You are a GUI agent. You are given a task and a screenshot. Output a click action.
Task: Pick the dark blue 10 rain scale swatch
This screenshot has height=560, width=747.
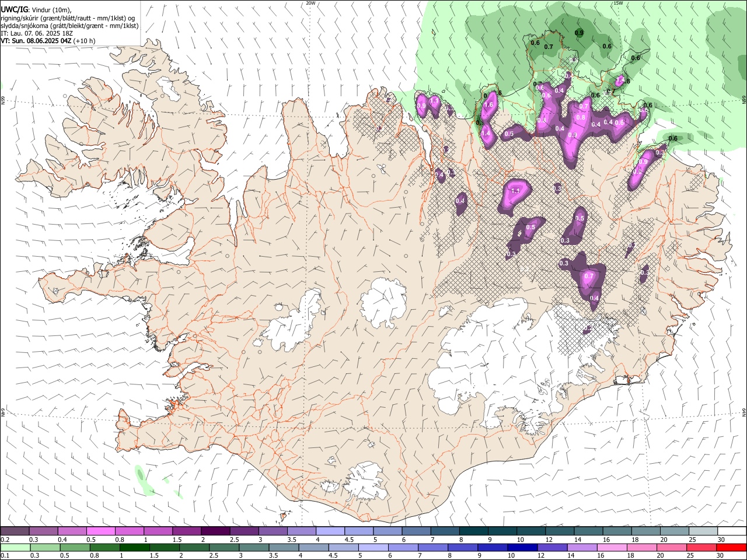pos(522,548)
